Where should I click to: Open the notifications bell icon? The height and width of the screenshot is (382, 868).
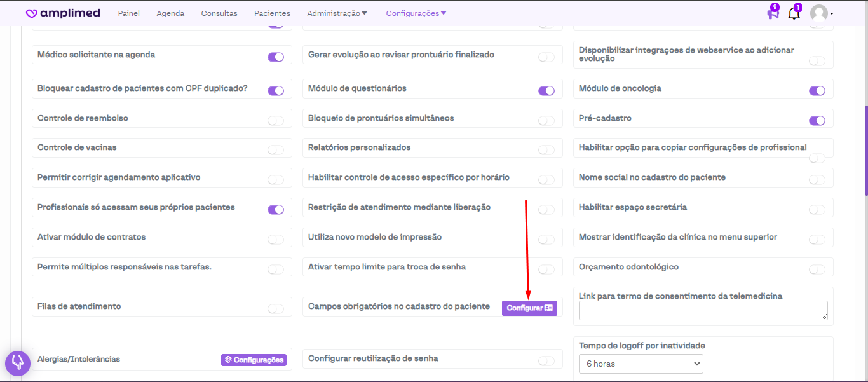[x=794, y=13]
